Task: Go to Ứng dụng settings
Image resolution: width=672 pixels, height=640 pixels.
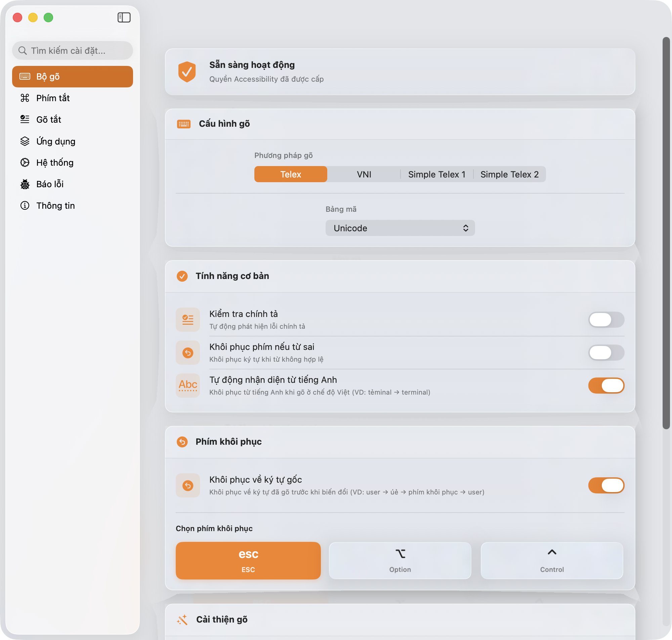Action: coord(72,141)
